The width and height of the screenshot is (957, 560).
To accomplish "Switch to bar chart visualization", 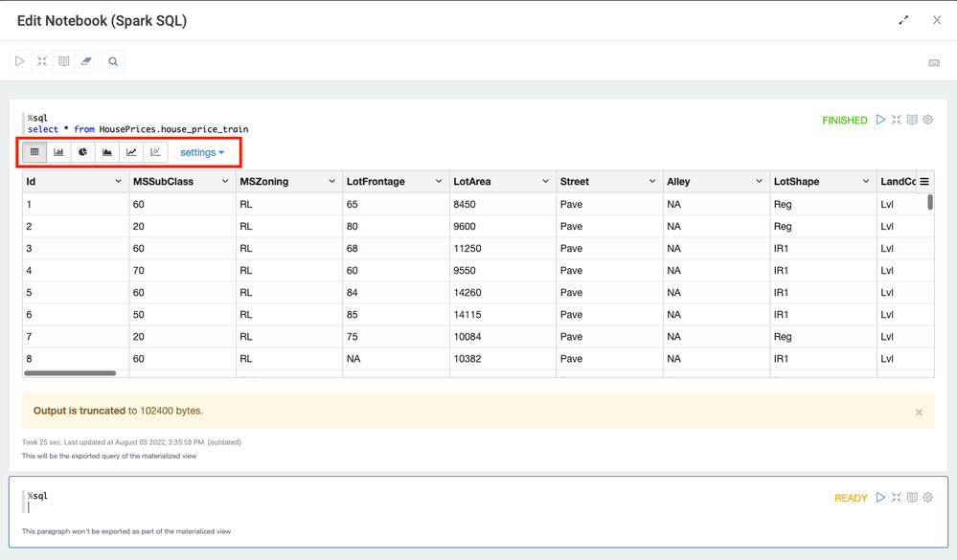I will (x=58, y=152).
